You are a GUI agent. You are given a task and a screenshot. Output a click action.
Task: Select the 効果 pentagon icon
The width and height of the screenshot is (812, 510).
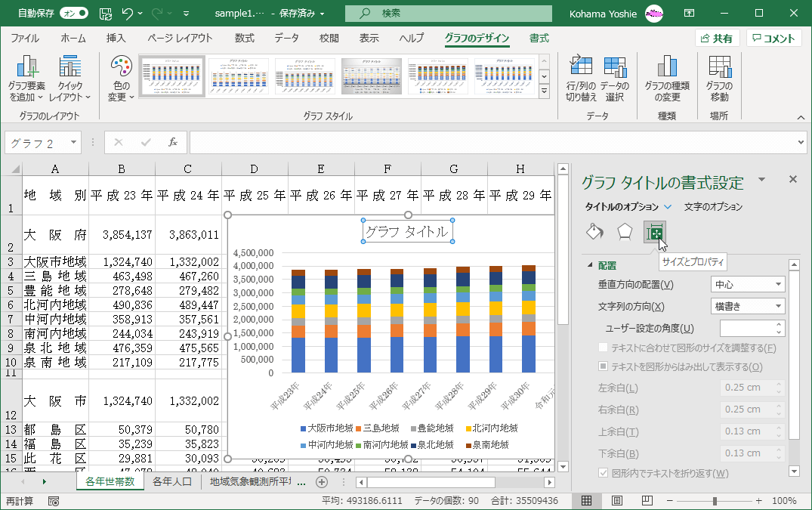(x=624, y=231)
